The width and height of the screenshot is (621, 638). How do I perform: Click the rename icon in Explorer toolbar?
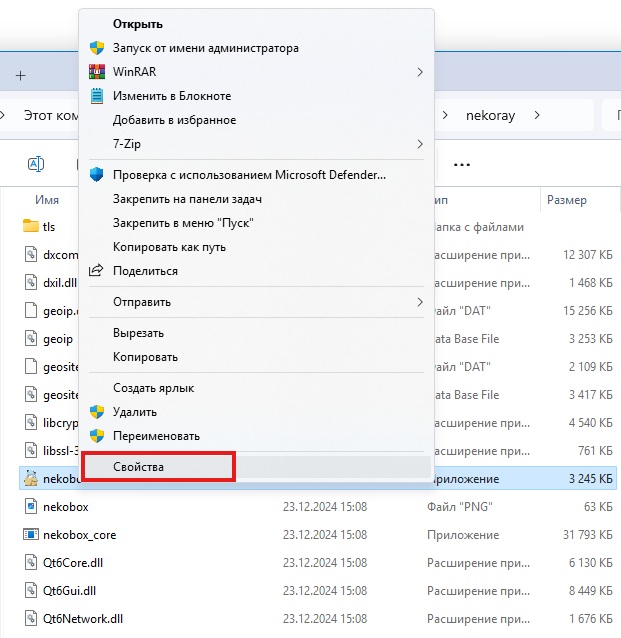35,164
